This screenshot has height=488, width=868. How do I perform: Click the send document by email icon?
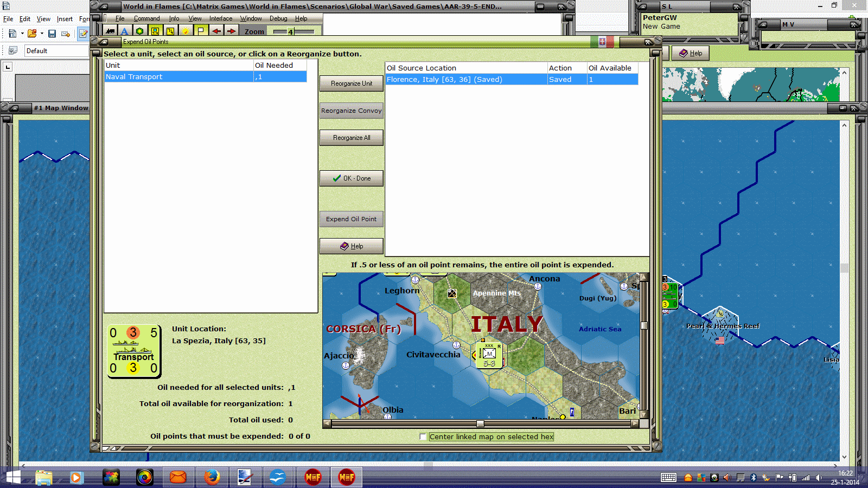point(66,34)
